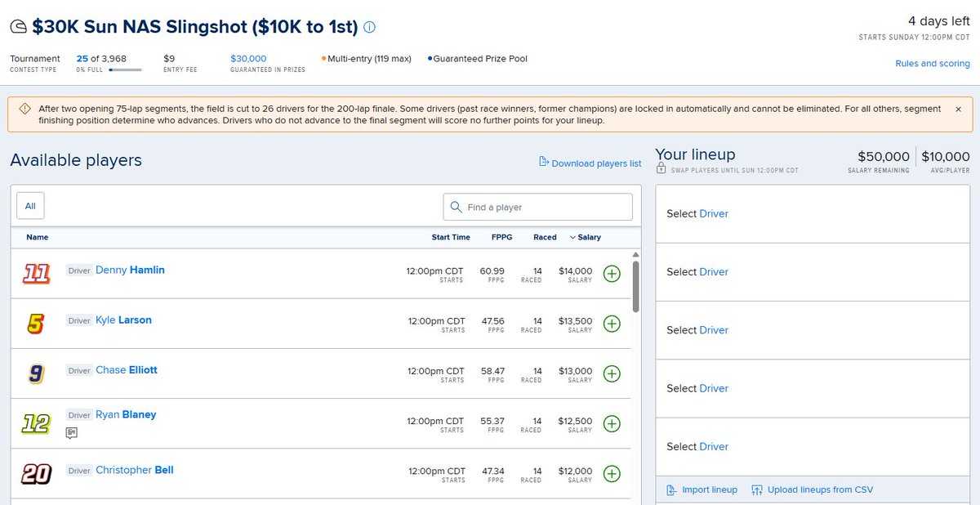Download the players list
980x505 pixels.
point(590,163)
